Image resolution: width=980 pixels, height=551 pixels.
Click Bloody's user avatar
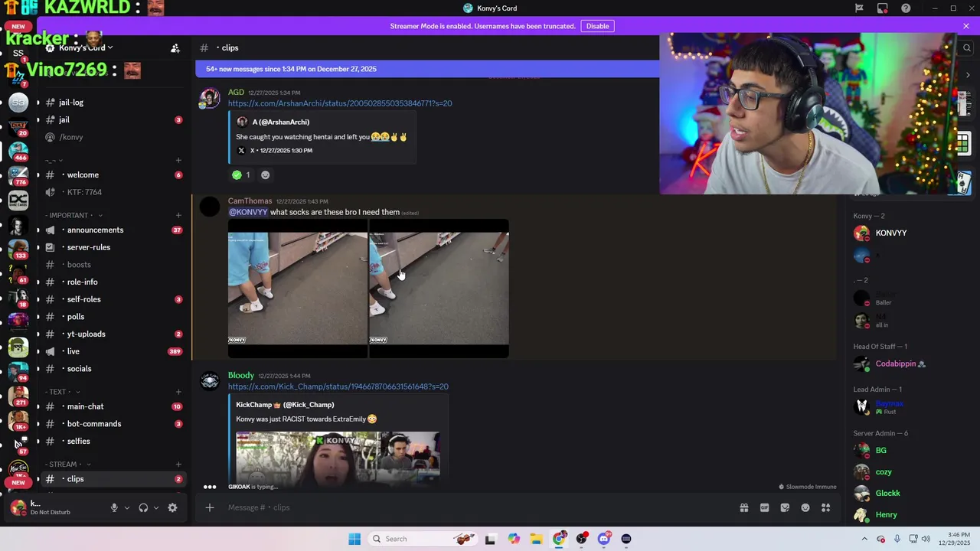[x=210, y=381]
